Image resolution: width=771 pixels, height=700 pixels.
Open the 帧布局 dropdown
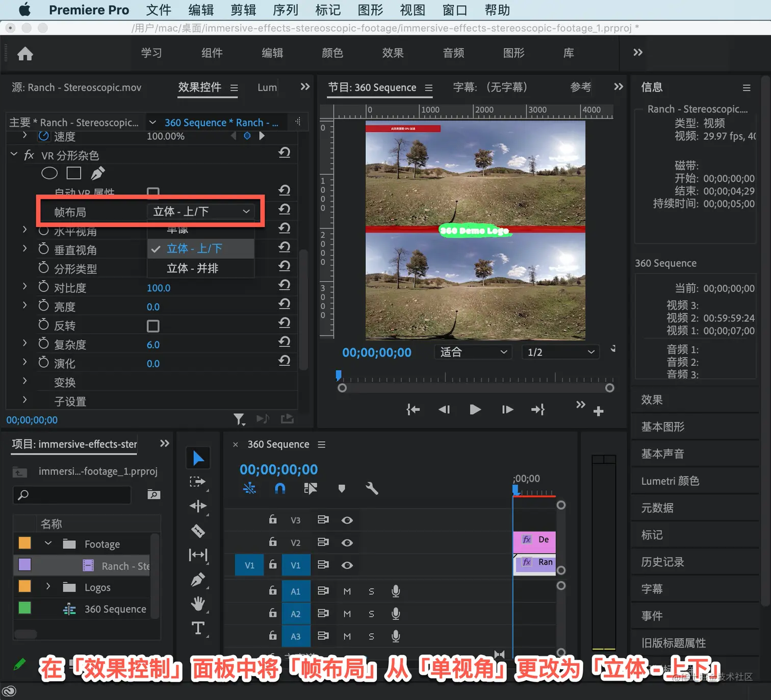201,211
